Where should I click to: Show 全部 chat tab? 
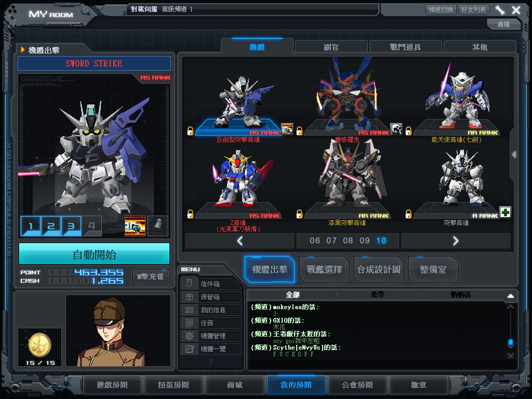point(292,295)
